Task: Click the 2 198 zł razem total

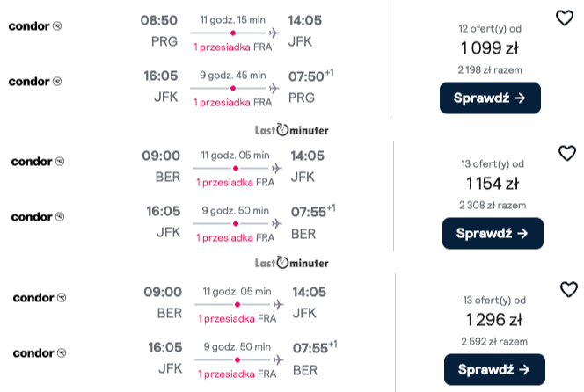Action: click(x=490, y=69)
